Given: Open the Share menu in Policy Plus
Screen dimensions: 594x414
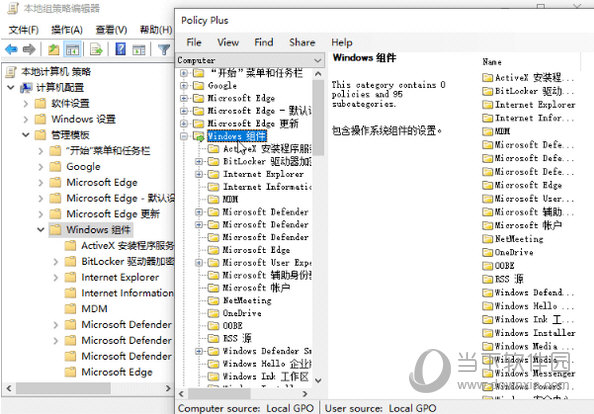Looking at the screenshot, I should pos(302,42).
